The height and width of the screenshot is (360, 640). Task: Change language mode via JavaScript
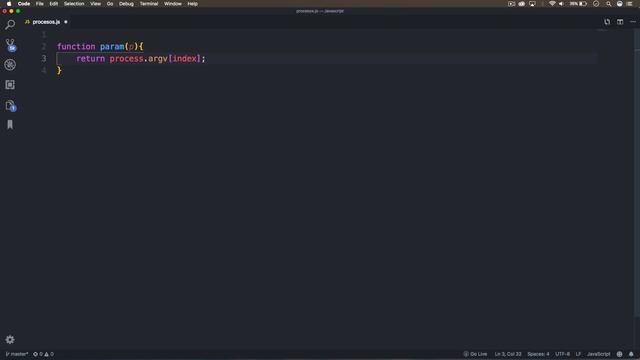click(598, 354)
